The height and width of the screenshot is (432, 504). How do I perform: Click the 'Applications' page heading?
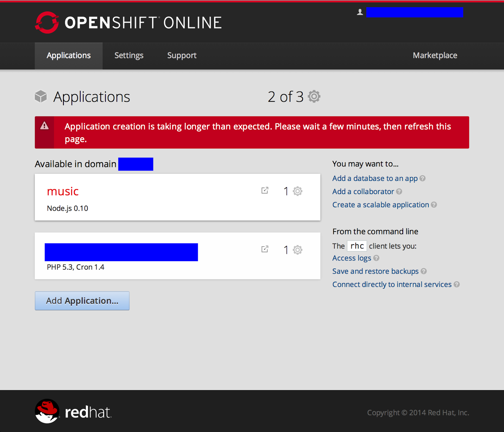tap(92, 97)
